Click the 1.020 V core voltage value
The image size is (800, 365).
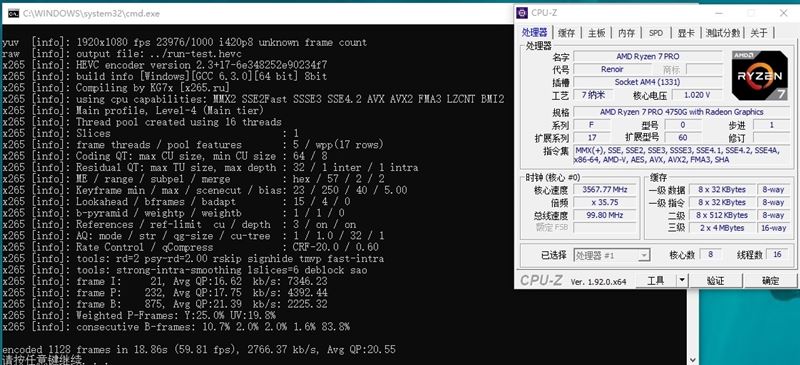(697, 95)
